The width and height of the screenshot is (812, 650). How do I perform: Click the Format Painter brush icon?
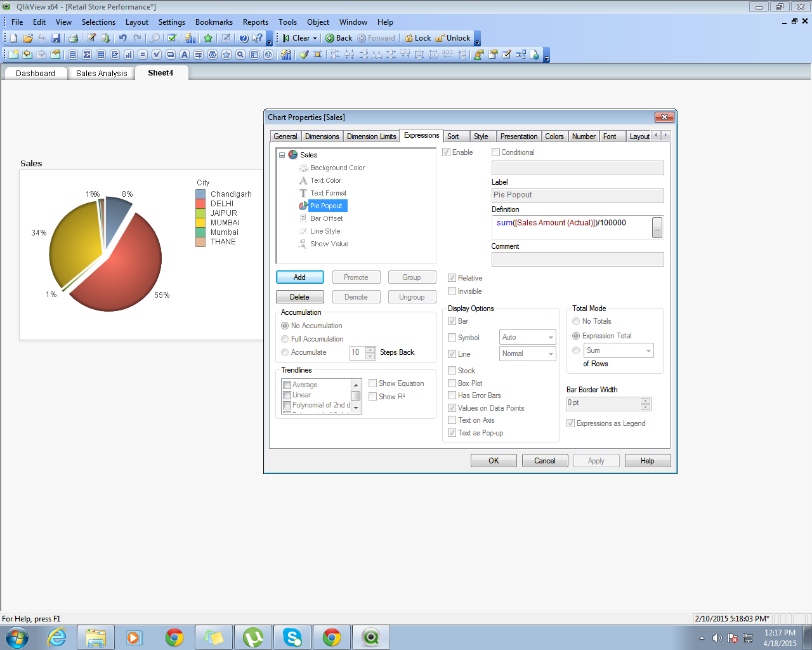pos(304,55)
